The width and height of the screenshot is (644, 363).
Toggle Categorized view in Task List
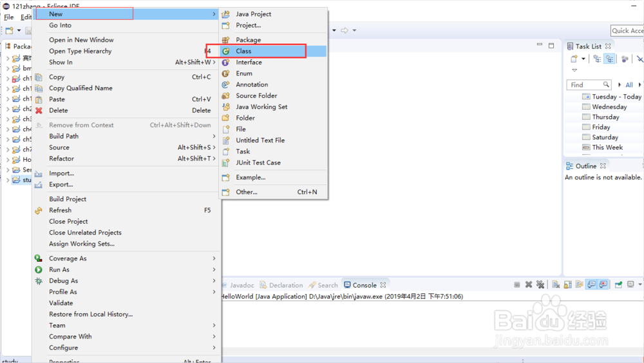(597, 59)
